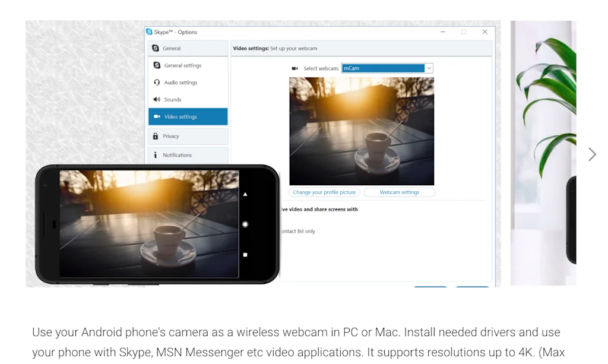The height and width of the screenshot is (364, 608).
Task: Switch to the Video settings section
Action: click(188, 117)
